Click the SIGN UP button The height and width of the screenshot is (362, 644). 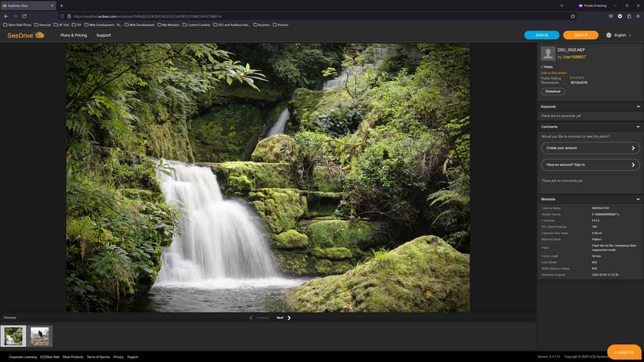[580, 34]
